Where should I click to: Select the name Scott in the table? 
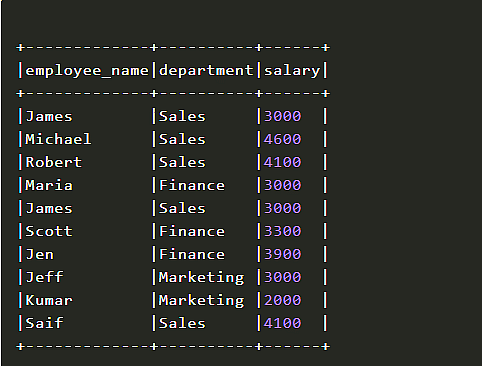coord(49,231)
